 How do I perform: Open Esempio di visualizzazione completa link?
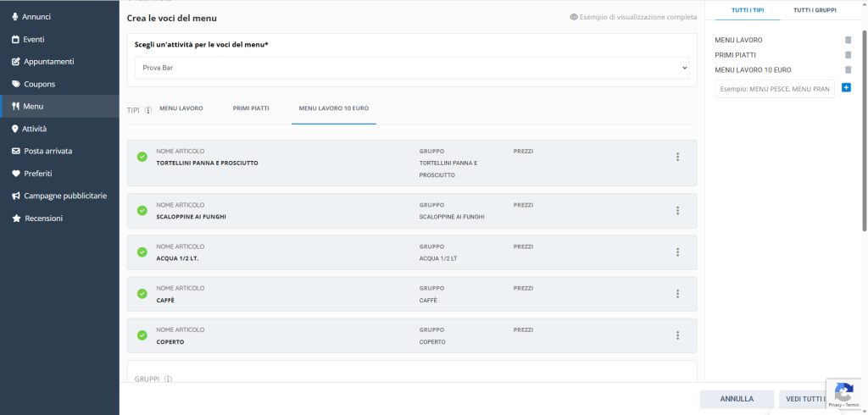pyautogui.click(x=634, y=17)
